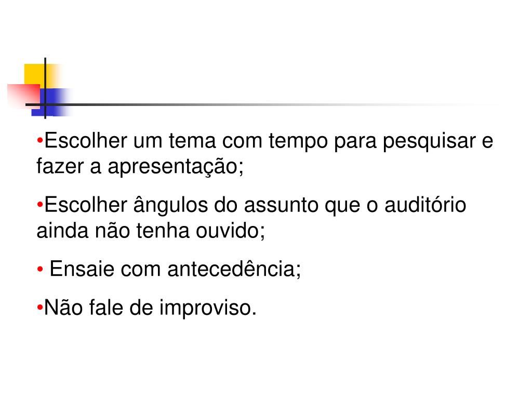This screenshot has width=532, height=399.
Task: Click the text 'ainda não tenha ouvido;'
Action: coord(151,231)
